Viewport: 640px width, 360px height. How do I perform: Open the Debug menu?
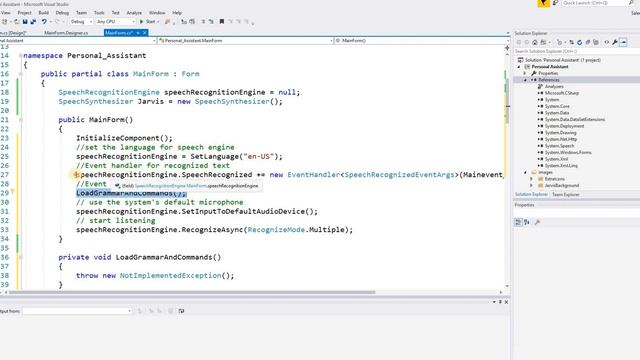click(62, 13)
